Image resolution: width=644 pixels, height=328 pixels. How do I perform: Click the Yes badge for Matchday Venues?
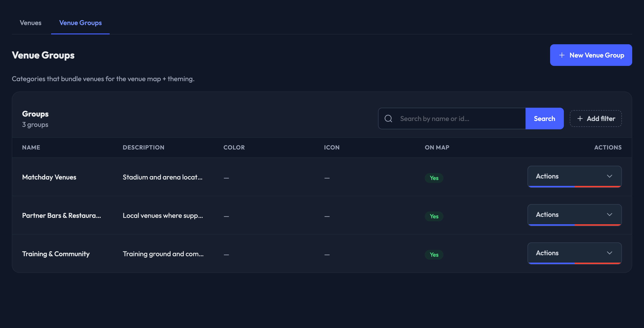[434, 178]
